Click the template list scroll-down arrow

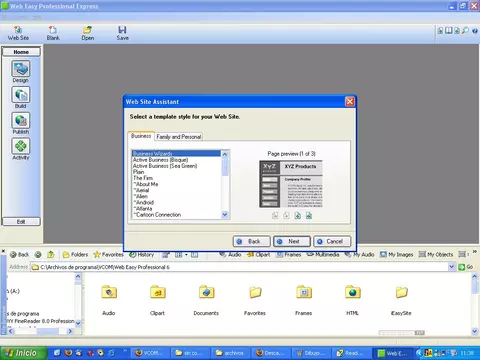(x=225, y=215)
